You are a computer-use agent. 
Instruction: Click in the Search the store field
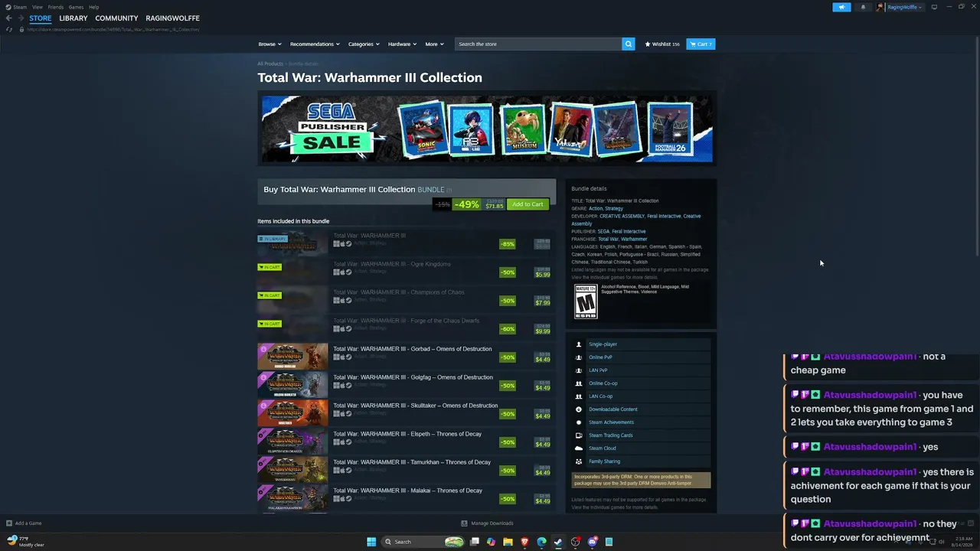(x=538, y=44)
